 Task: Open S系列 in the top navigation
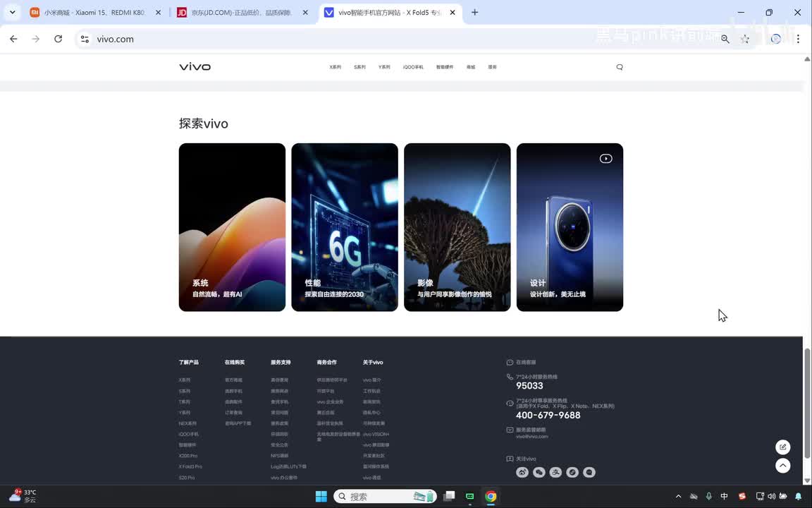(359, 67)
